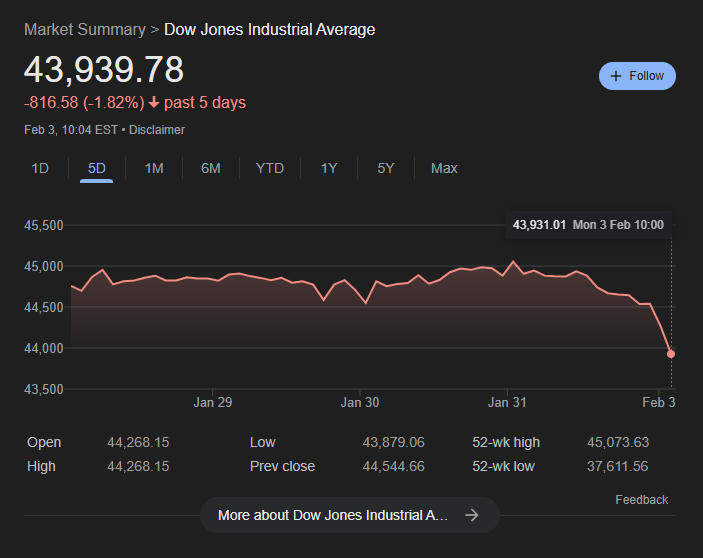Image resolution: width=703 pixels, height=558 pixels.
Task: Click the 43,931.01 chart tooltip
Action: pyautogui.click(x=588, y=225)
